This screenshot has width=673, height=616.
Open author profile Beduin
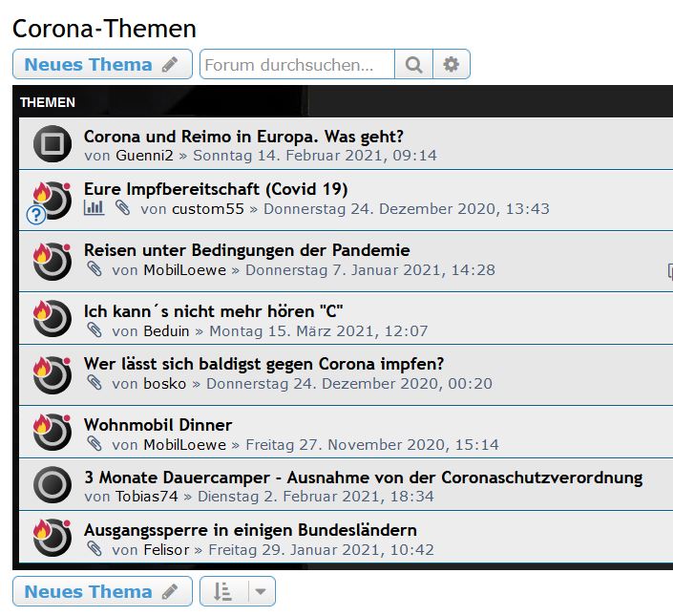(166, 331)
